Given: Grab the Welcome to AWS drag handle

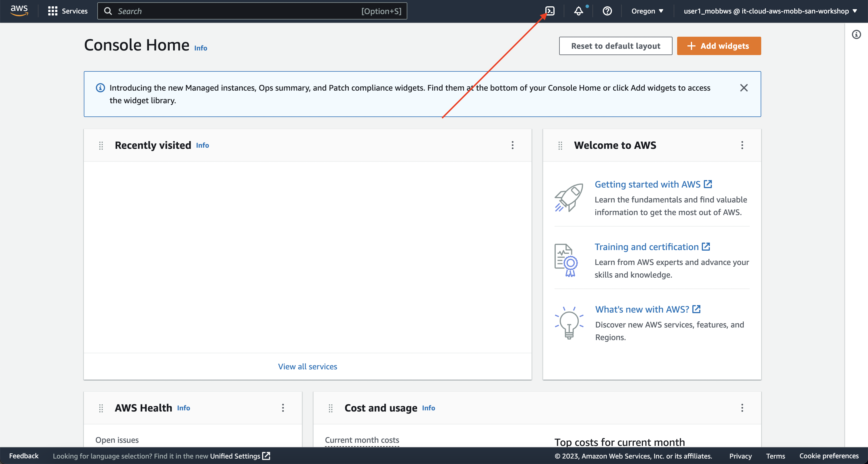Looking at the screenshot, I should 560,145.
